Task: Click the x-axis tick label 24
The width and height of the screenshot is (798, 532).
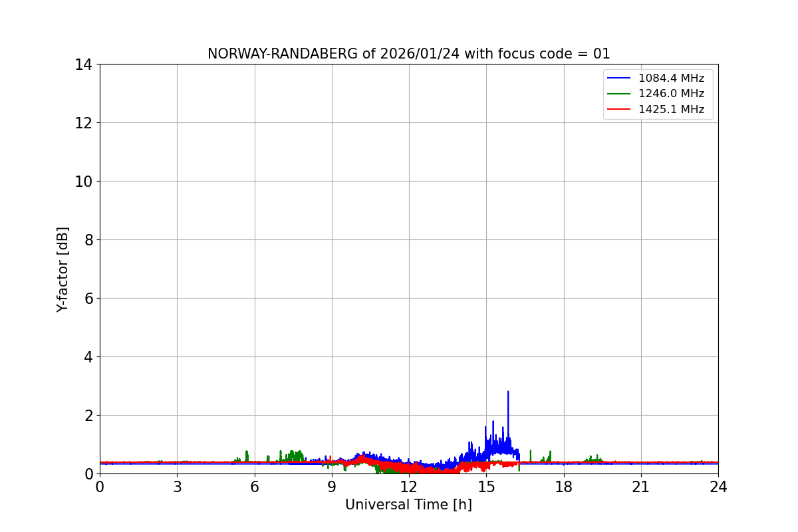Action: (718, 487)
